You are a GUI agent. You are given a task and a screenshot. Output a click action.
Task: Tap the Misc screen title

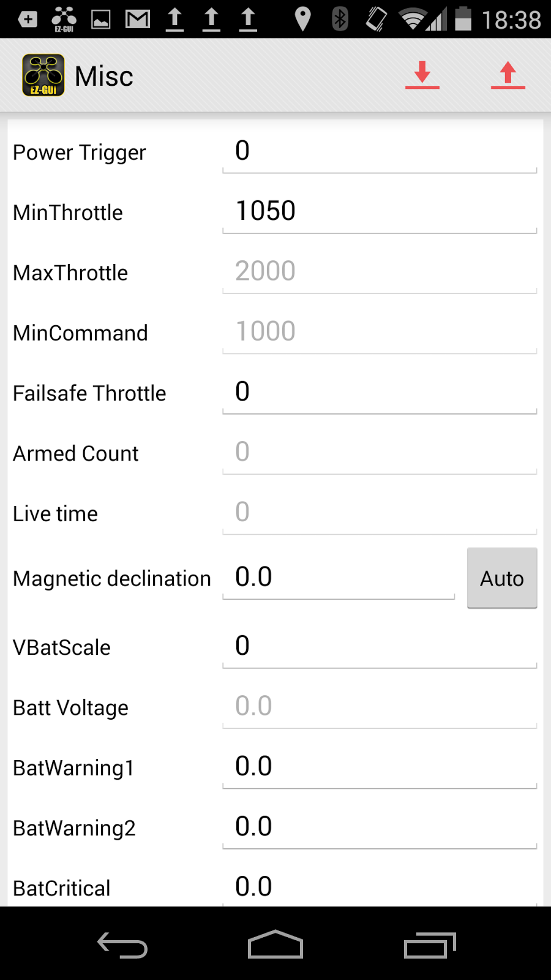(103, 77)
